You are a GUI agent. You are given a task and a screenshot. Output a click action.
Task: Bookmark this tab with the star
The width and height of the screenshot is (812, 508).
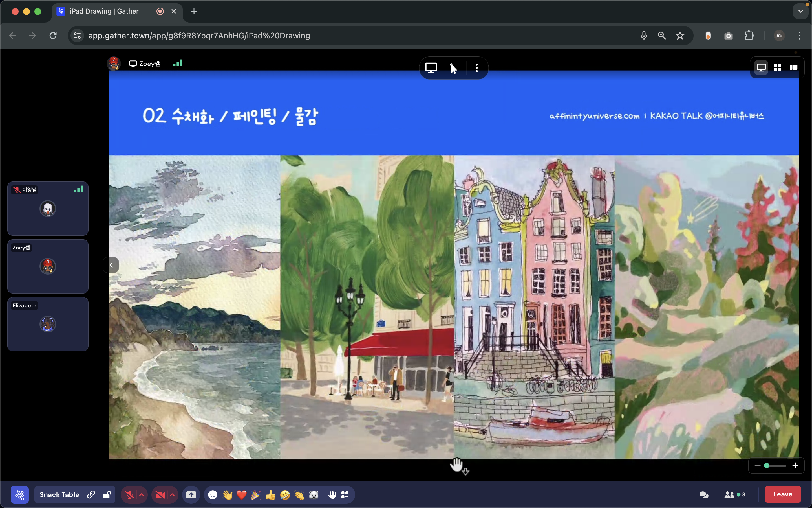680,36
